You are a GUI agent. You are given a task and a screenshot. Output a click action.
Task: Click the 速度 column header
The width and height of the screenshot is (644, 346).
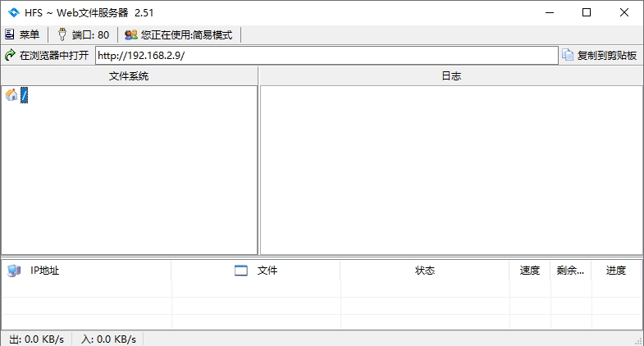click(530, 271)
